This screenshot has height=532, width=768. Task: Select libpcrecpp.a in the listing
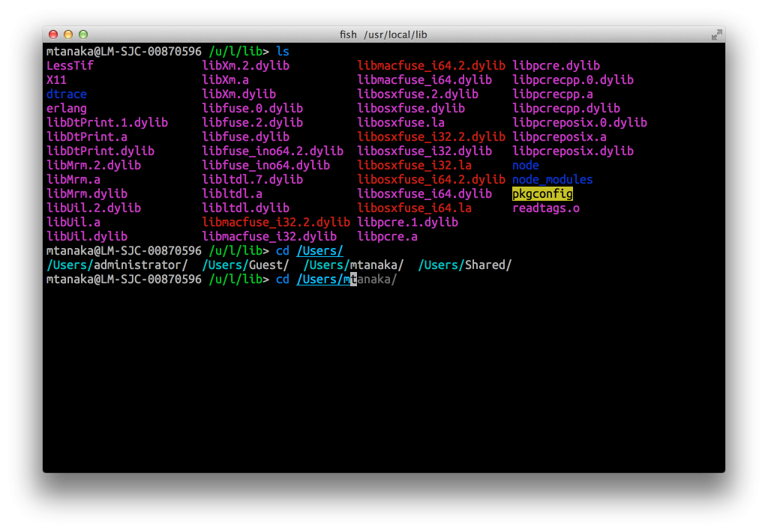coord(553,94)
